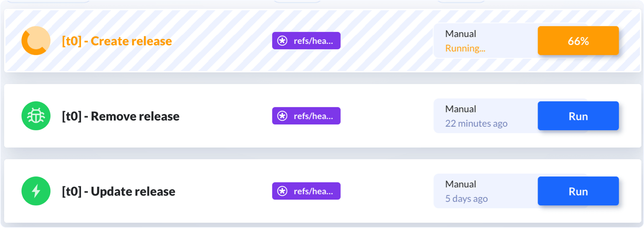Click the Manual label on Update release row
The width and height of the screenshot is (644, 228).
click(x=461, y=184)
